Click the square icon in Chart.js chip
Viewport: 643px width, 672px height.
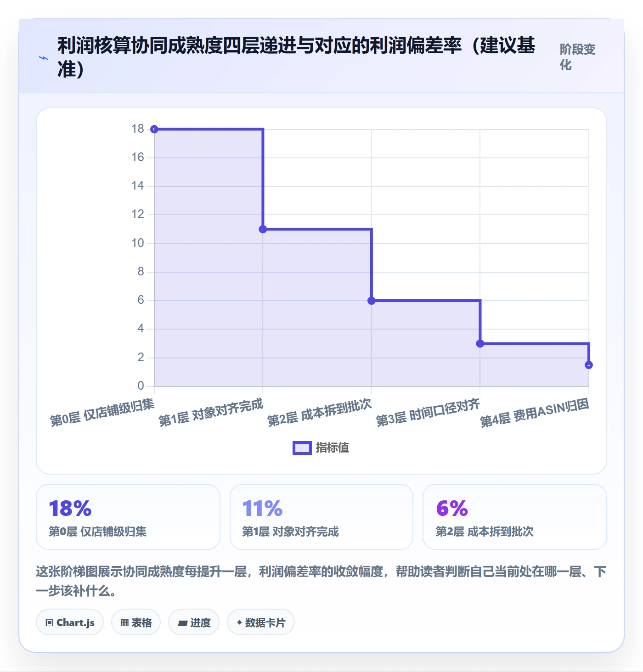50,623
